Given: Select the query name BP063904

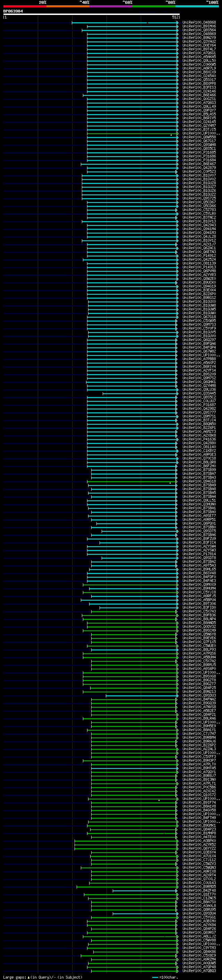Looking at the screenshot, I should pos(13,11).
